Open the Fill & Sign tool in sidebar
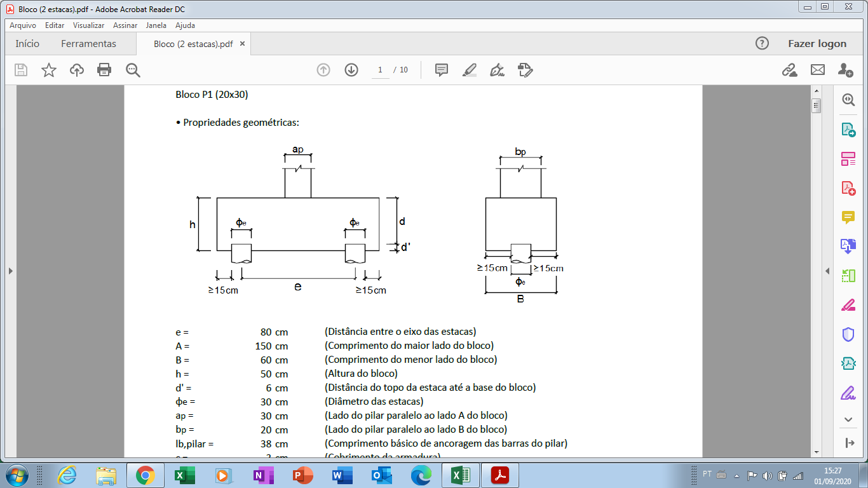 point(848,393)
